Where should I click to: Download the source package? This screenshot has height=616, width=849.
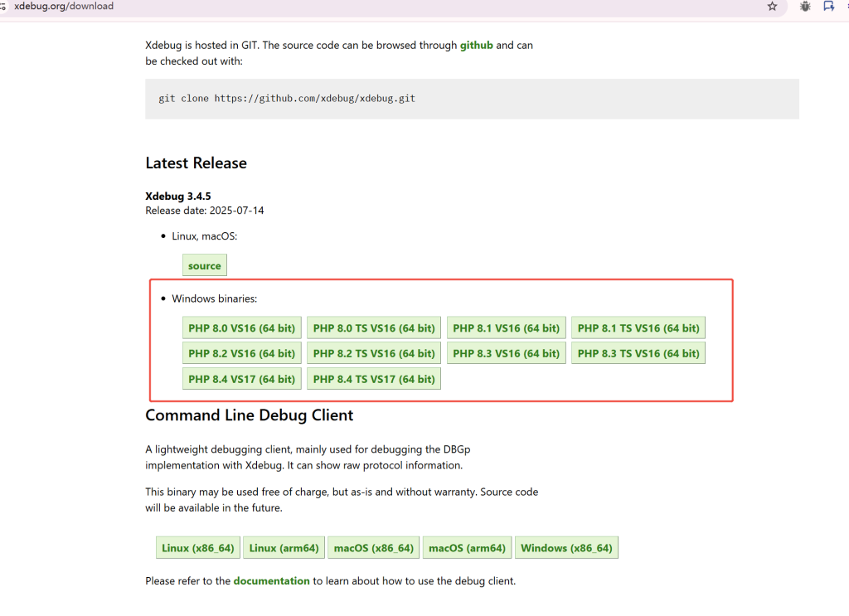[205, 266]
